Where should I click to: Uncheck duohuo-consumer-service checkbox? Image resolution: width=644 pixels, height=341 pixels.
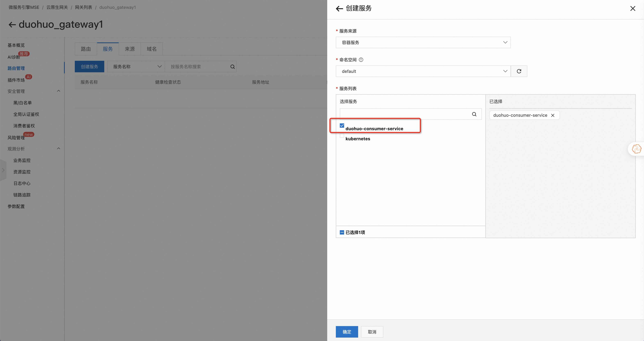point(342,126)
